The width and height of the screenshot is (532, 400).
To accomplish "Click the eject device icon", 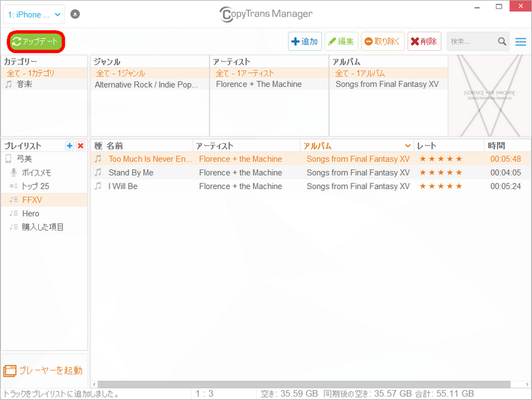I will tap(75, 14).
